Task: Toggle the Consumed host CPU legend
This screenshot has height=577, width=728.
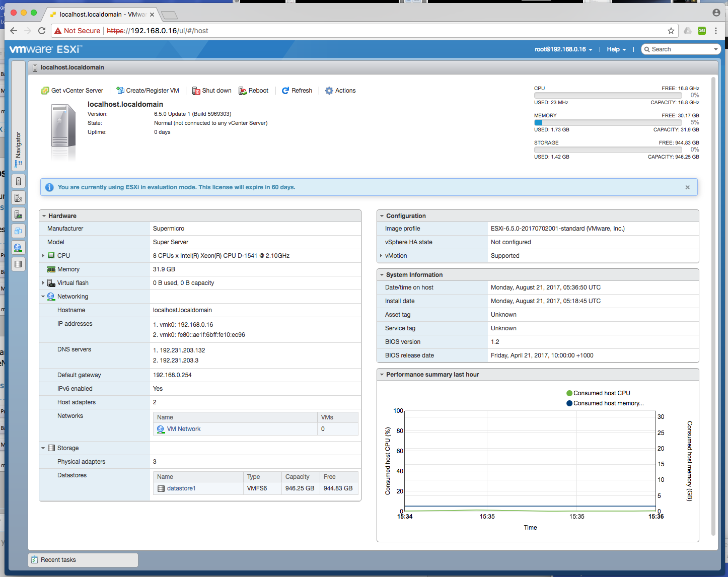Action: click(599, 393)
